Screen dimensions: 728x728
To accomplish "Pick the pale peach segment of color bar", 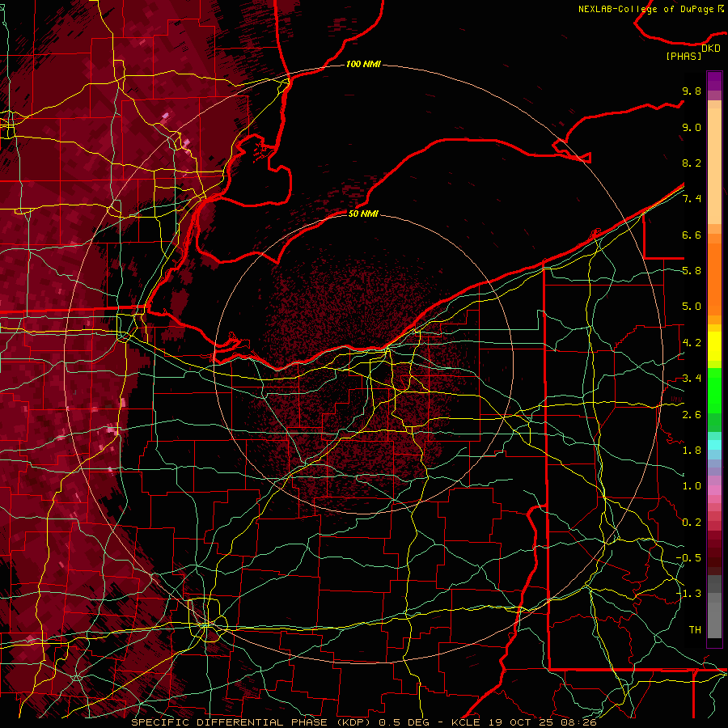I will coord(714,167).
